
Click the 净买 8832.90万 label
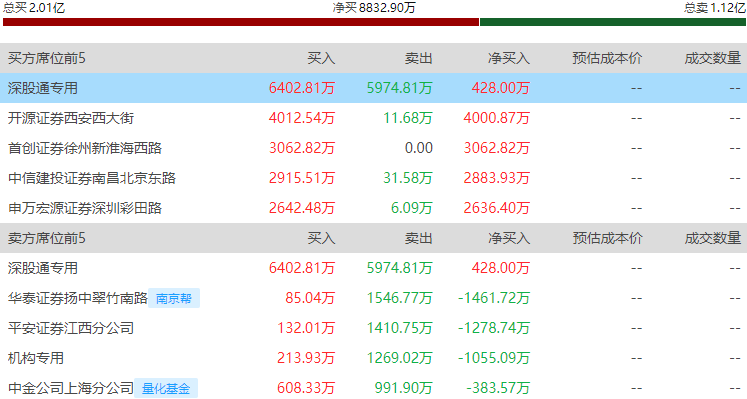[374, 8]
